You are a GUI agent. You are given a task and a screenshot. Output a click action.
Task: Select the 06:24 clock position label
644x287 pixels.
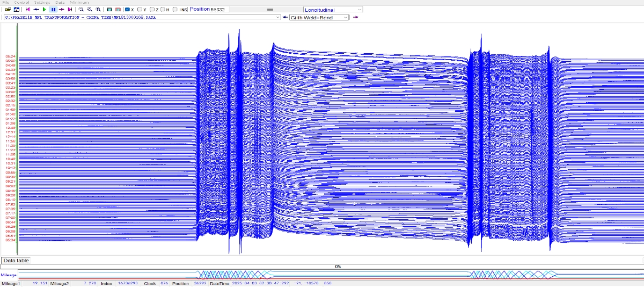[10, 56]
